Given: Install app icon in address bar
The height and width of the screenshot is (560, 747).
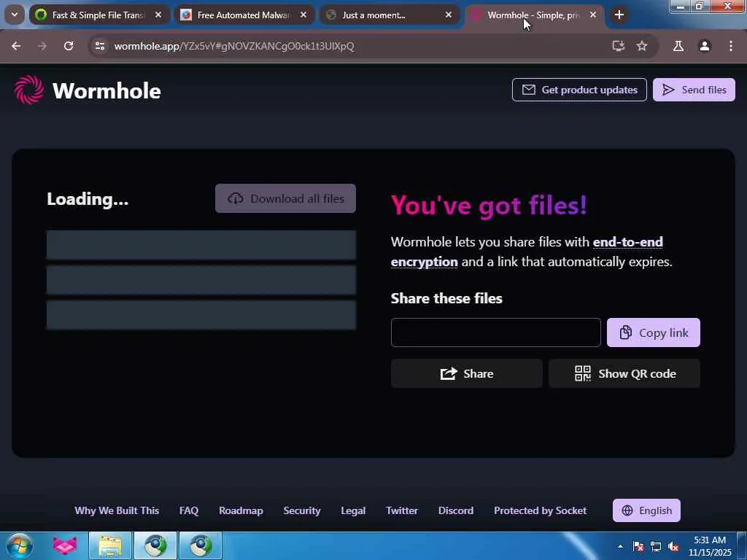Looking at the screenshot, I should (x=619, y=46).
